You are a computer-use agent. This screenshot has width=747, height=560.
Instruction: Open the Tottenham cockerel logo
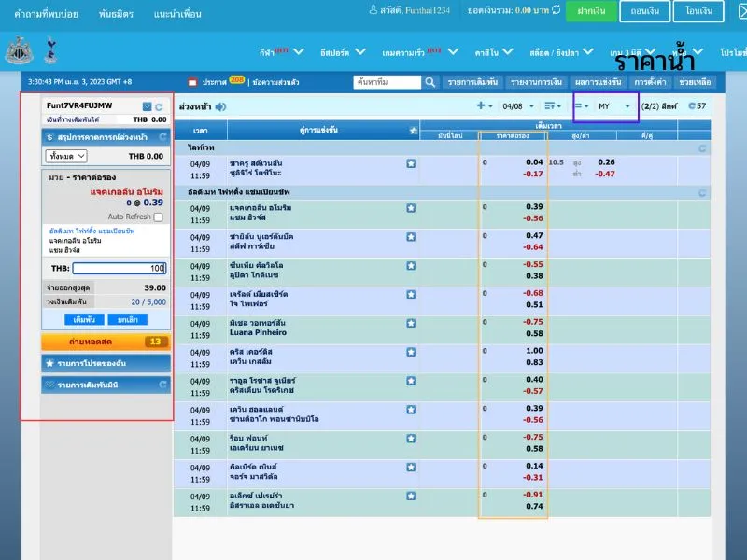[50, 50]
